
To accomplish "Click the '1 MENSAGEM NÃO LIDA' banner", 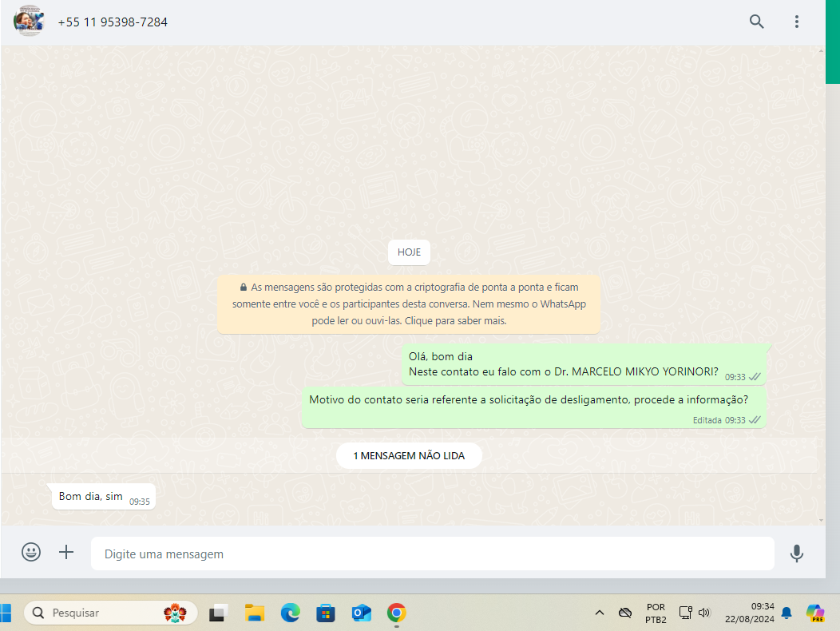I will tap(409, 456).
